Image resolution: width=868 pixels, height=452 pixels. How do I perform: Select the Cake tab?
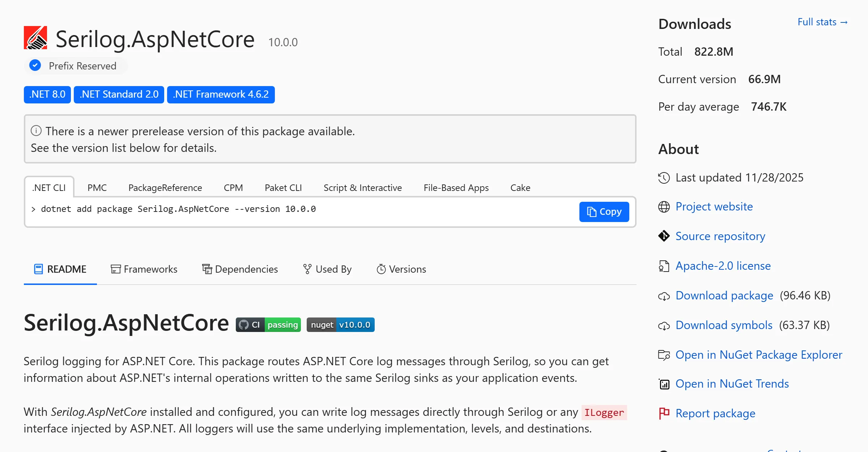[x=520, y=188]
